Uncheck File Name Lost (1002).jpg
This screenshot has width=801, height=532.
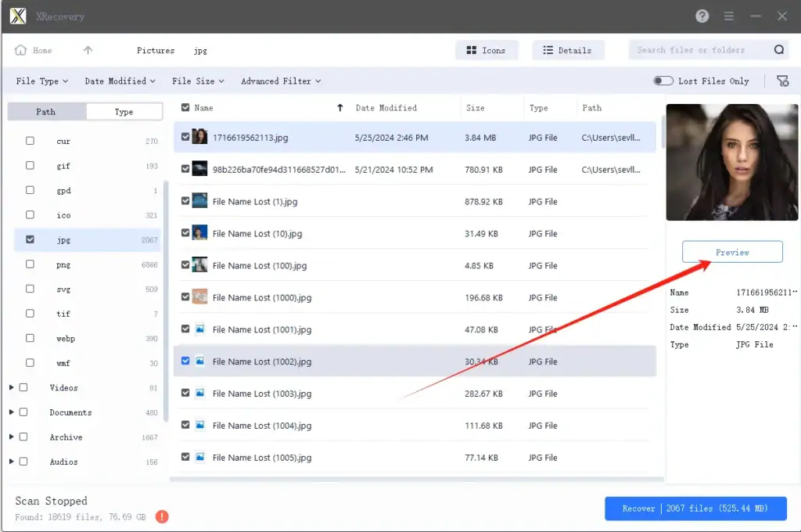tap(185, 361)
